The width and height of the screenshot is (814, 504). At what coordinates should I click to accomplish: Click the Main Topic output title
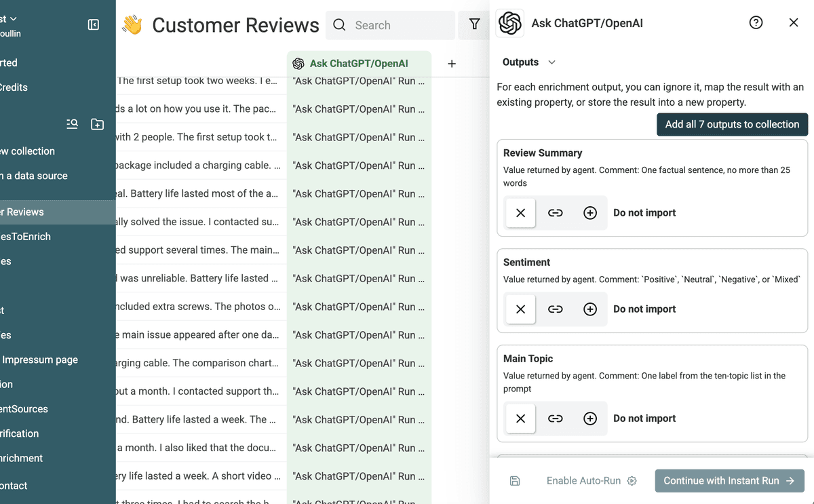pos(528,359)
